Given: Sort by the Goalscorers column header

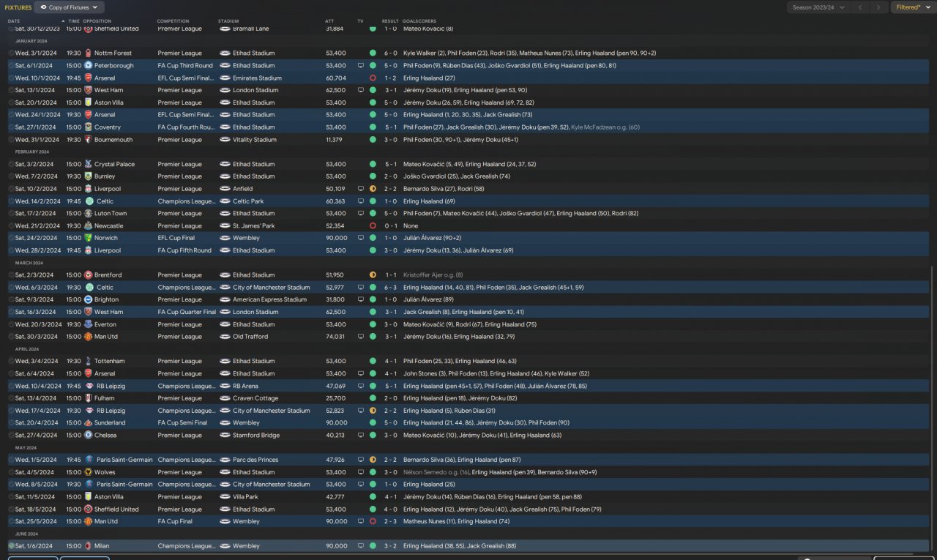Looking at the screenshot, I should pos(419,21).
